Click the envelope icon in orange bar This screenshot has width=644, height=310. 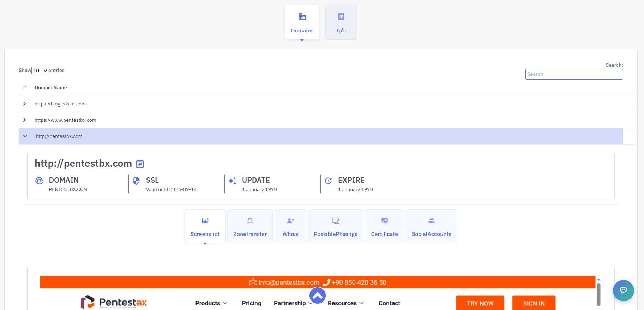[253, 282]
